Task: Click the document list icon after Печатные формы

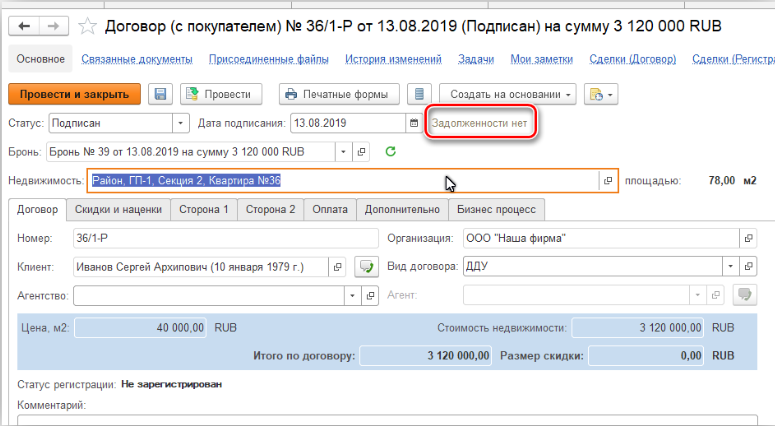Action: [421, 94]
